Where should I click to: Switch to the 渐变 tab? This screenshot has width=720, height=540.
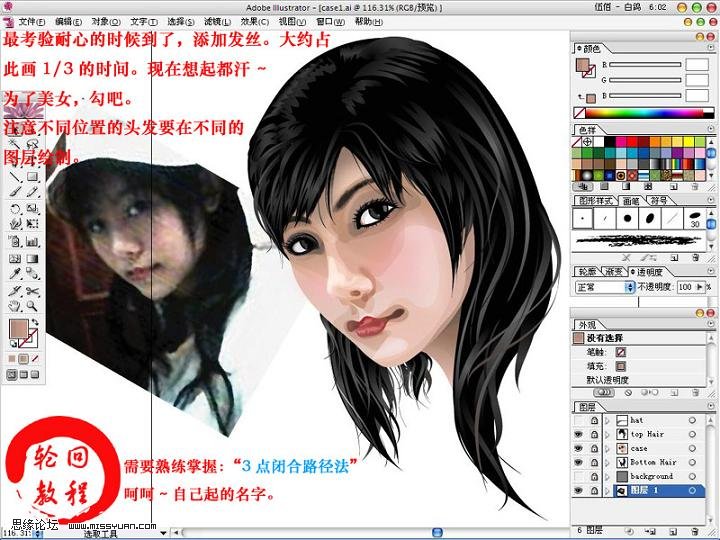point(613,271)
